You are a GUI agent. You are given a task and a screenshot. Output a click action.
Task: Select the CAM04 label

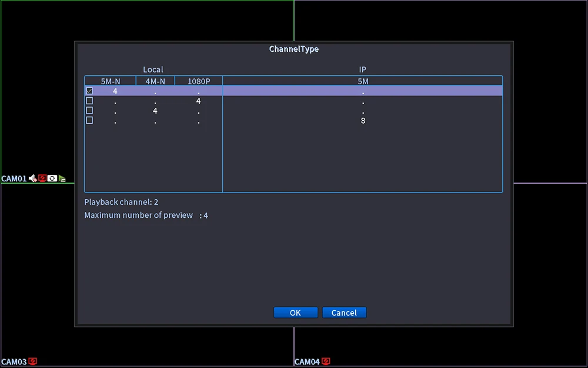tap(307, 362)
